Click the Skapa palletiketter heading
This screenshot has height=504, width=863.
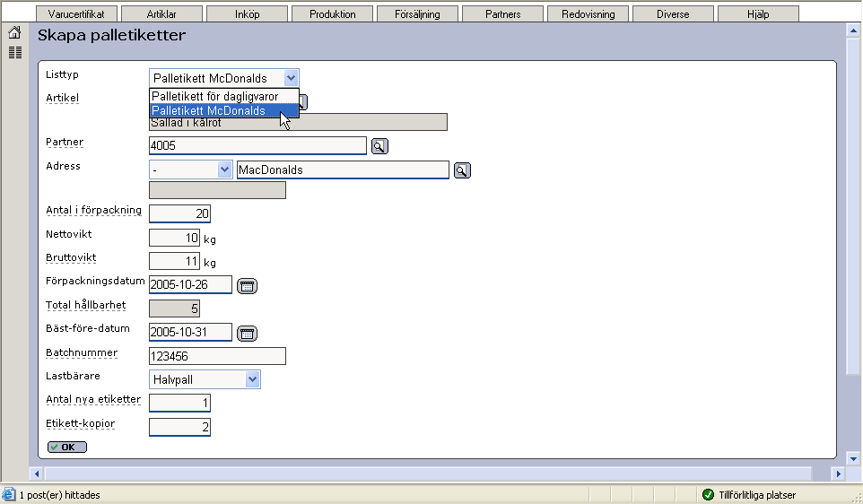112,36
